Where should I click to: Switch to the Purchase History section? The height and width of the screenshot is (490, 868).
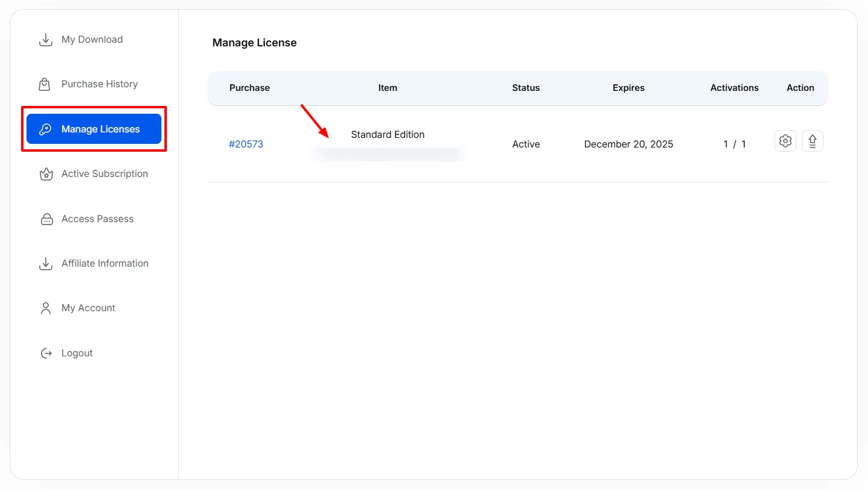tap(99, 84)
